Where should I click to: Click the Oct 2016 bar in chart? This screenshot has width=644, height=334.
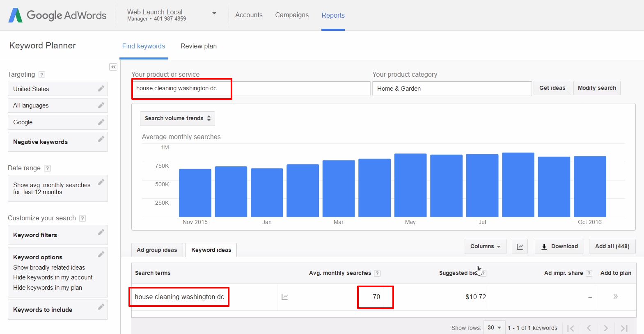590,186
